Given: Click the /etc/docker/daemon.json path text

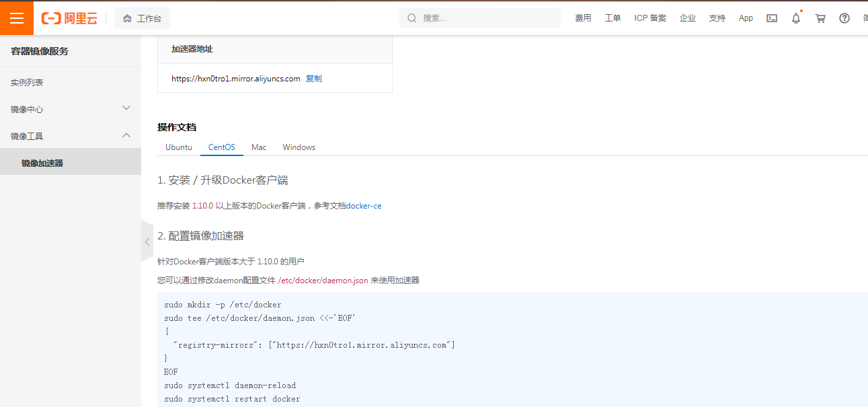Looking at the screenshot, I should [323, 281].
